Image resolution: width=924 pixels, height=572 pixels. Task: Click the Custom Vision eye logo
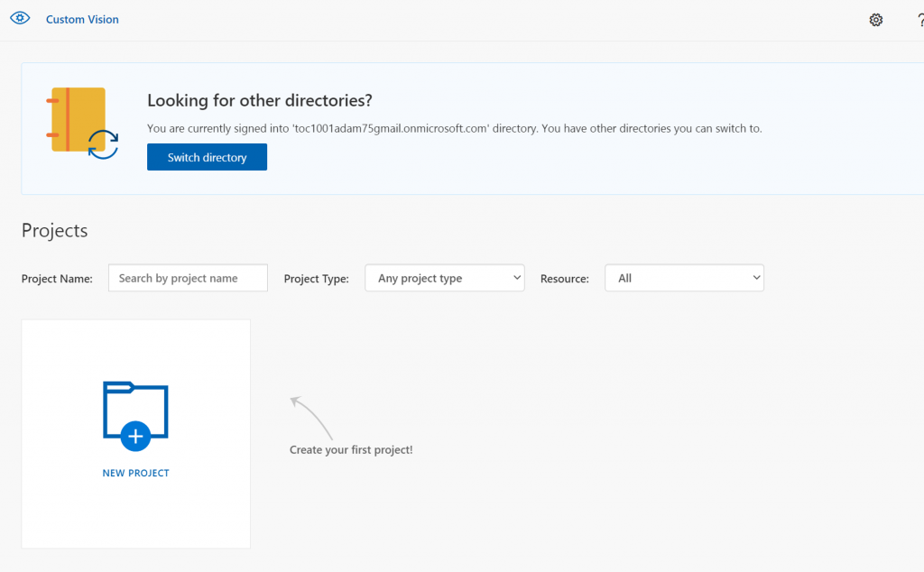tap(20, 18)
